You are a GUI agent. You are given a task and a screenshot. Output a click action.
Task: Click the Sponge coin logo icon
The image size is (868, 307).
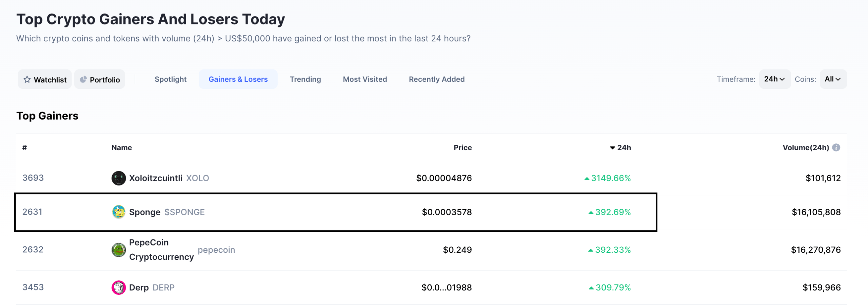119,212
